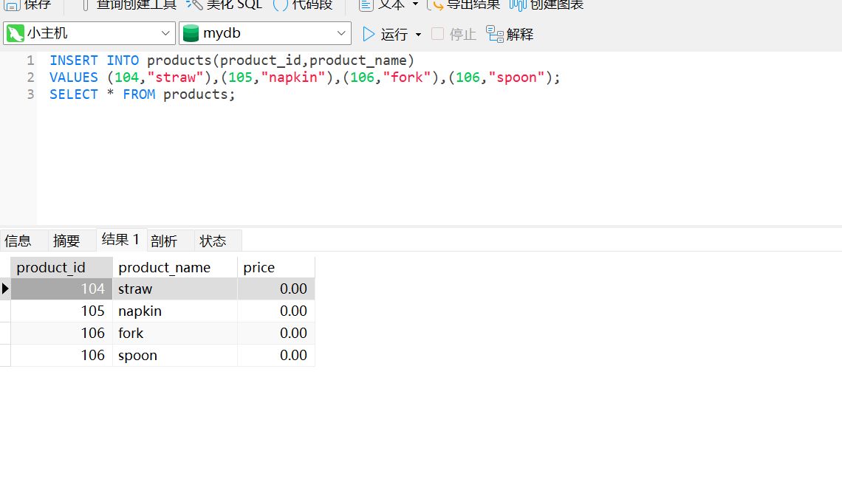Click the Stop (停止) square icon
Screen dimensions: 842x504
tap(438, 34)
